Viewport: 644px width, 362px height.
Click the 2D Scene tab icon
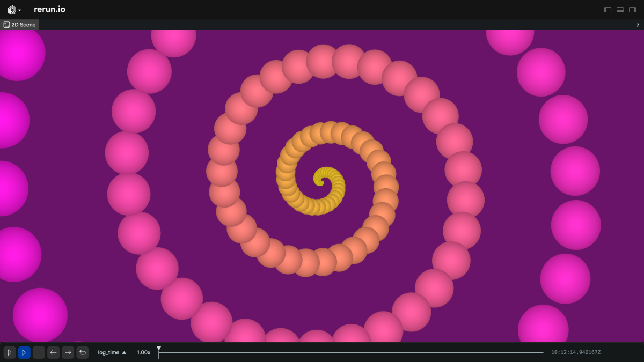[x=6, y=25]
